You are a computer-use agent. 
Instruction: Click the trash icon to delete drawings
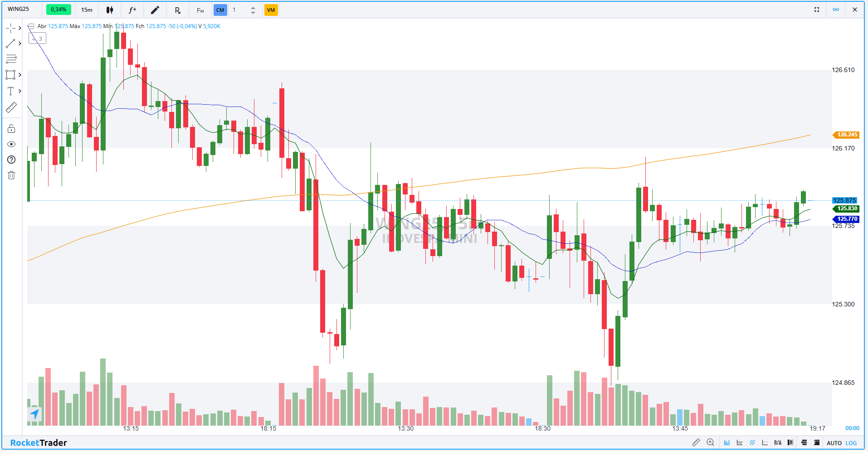coord(11,175)
